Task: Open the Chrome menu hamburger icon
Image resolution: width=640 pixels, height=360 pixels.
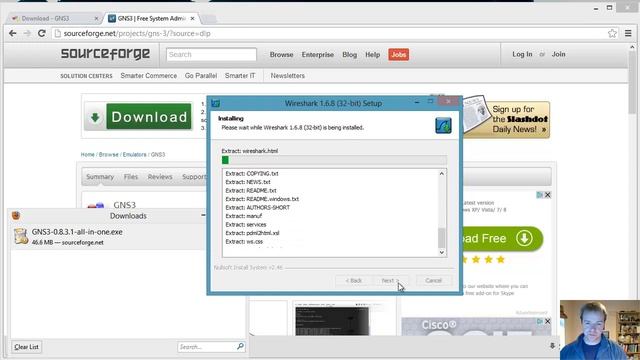Action: pyautogui.click(x=628, y=33)
